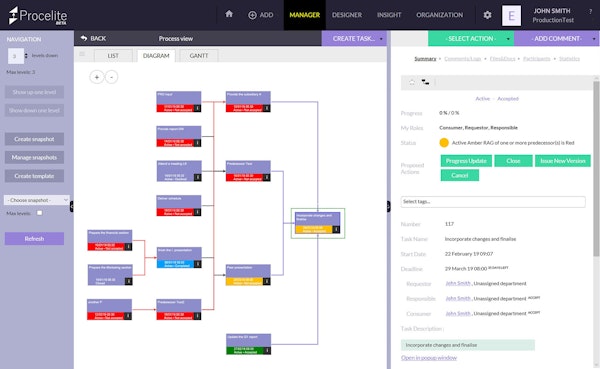This screenshot has height=369, width=600.
Task: Open the settings gear
Action: pyautogui.click(x=487, y=15)
